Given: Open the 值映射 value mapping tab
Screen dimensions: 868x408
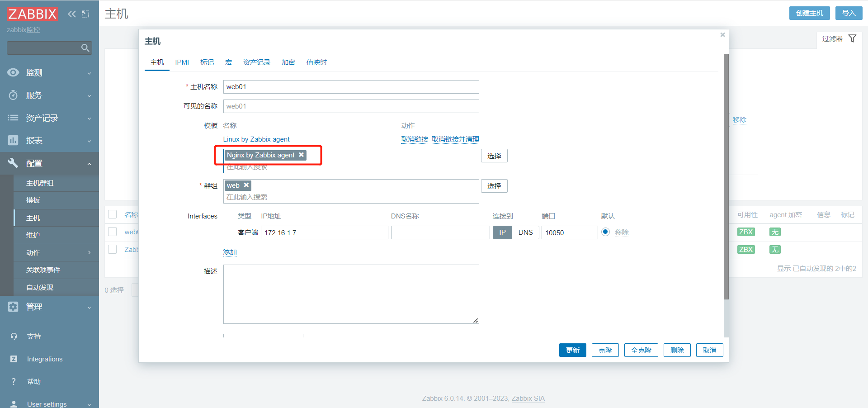Looking at the screenshot, I should tap(316, 62).
